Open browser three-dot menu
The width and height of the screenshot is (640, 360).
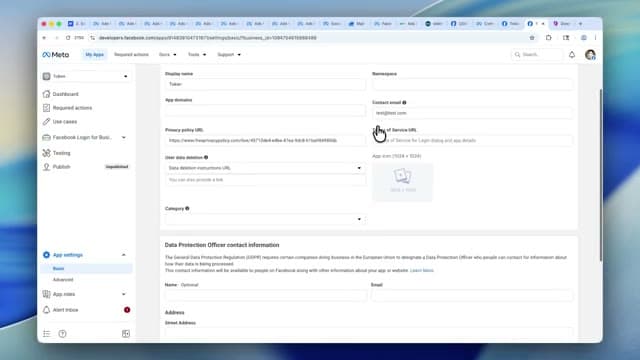596,38
